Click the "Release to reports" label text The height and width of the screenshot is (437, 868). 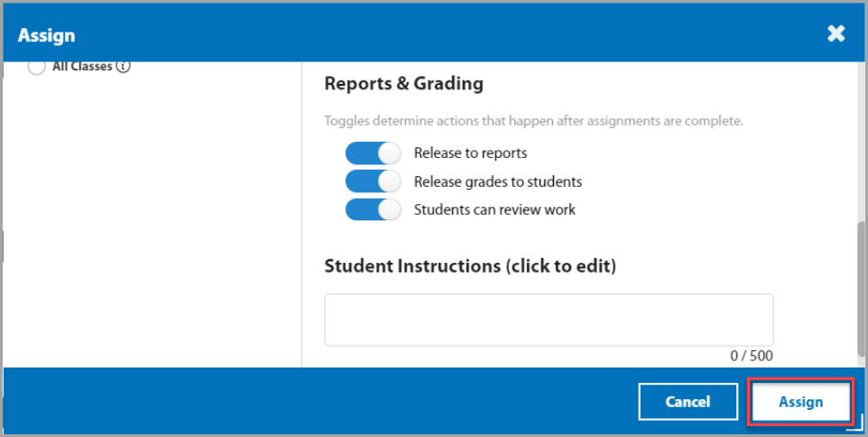coord(470,153)
